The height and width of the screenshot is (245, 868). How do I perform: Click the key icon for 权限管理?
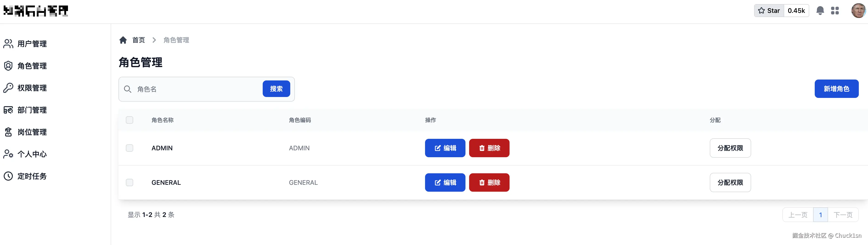pyautogui.click(x=8, y=88)
